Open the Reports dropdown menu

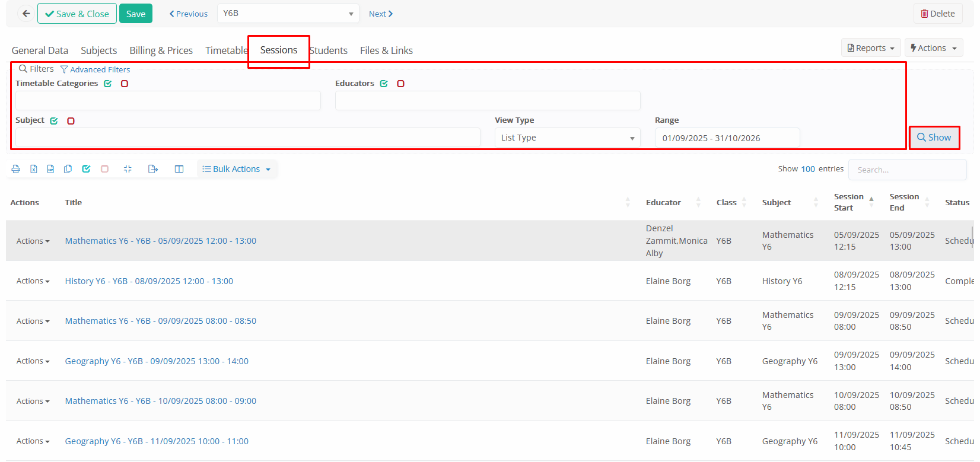click(x=870, y=48)
